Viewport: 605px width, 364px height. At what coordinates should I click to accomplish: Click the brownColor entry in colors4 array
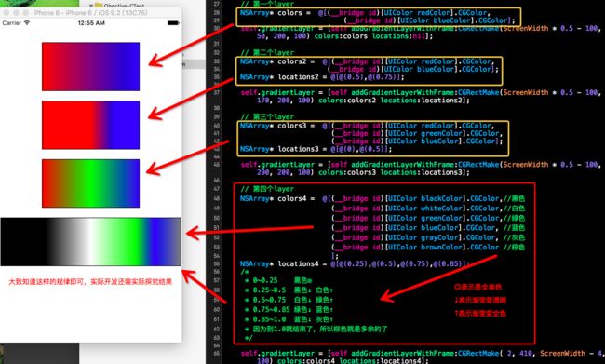point(428,248)
